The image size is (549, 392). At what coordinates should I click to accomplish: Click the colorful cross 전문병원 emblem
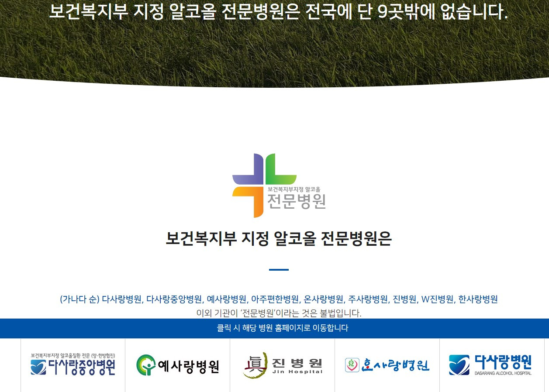point(279,185)
